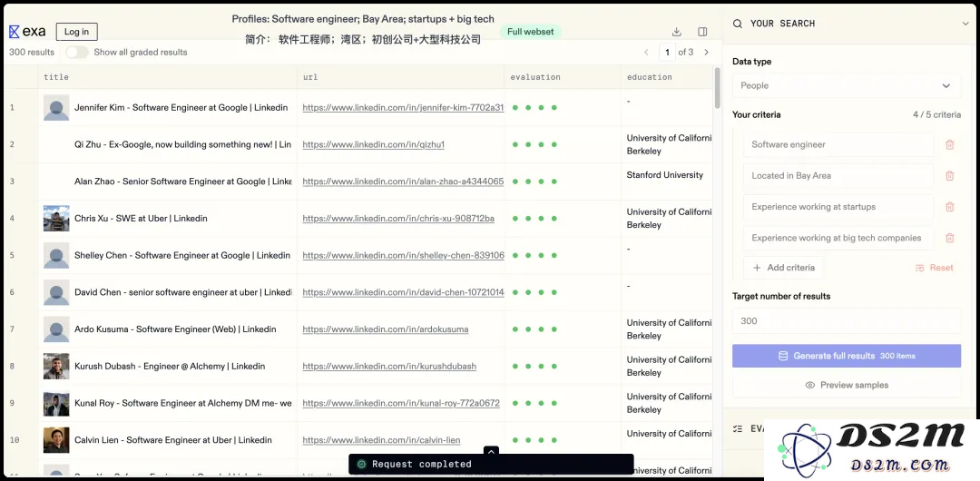Click the Full webset badge
The width and height of the screenshot is (980, 481).
point(531,32)
